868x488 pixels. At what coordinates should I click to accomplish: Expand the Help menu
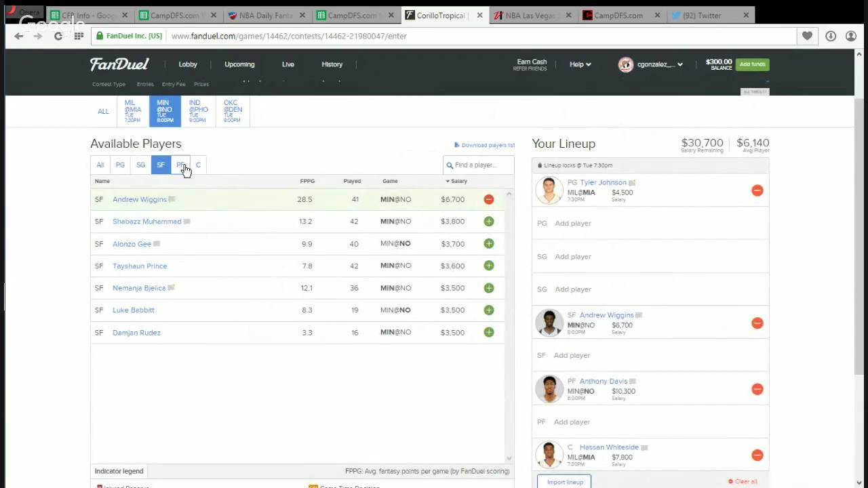point(580,64)
